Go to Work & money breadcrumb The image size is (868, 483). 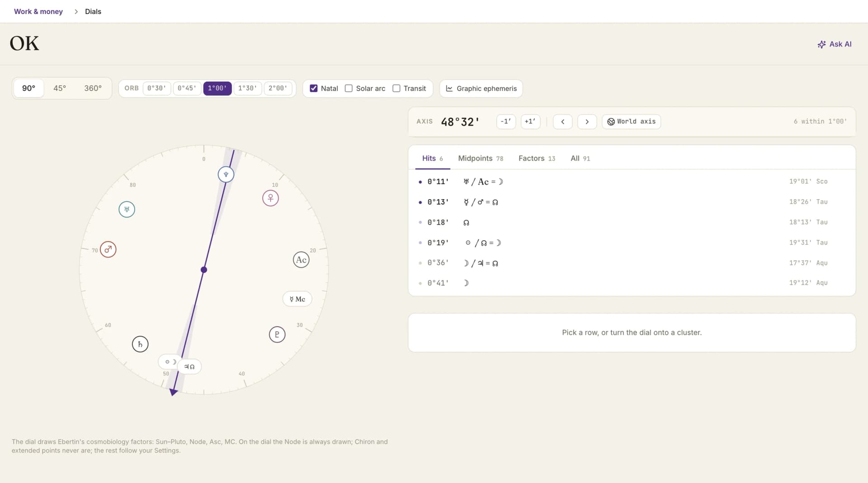coord(38,11)
